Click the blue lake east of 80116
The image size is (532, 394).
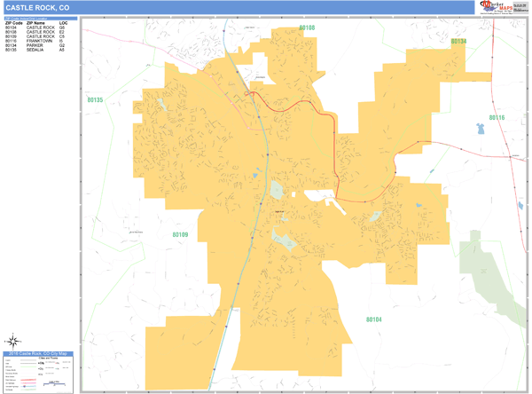point(481,129)
